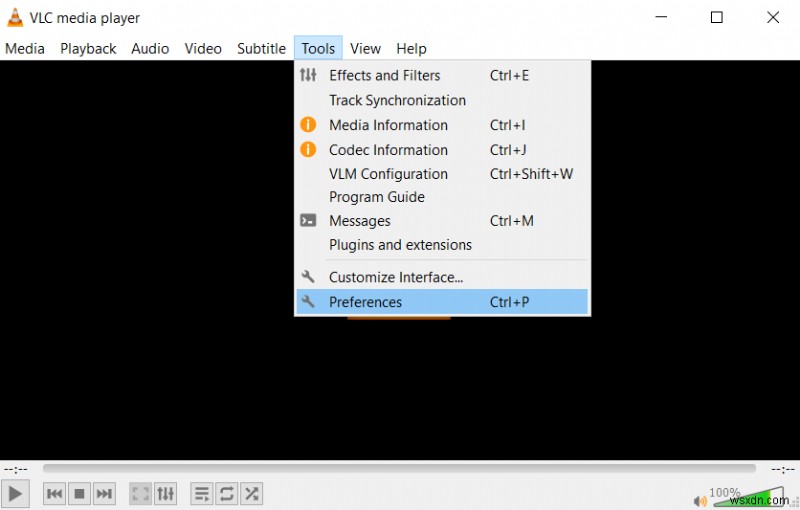Close the Tools menu
The width and height of the screenshot is (800, 510).
[318, 48]
